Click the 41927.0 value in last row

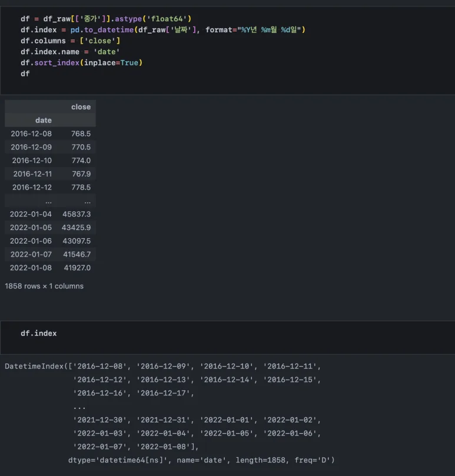coord(77,268)
